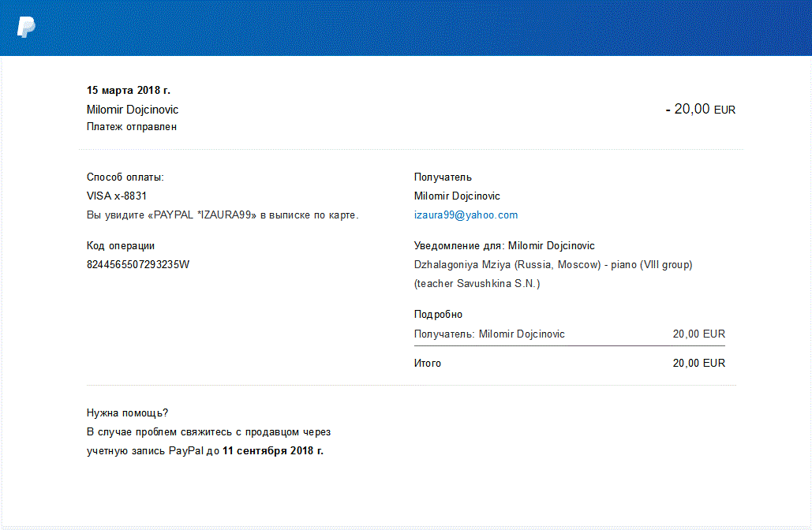812x530 pixels.
Task: Select the Dzhalagoniya Mziya note text
Action: [x=552, y=264]
